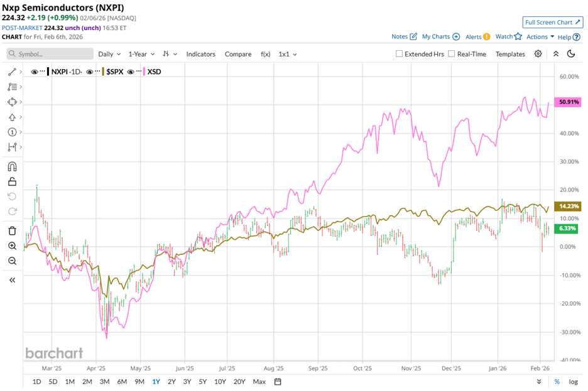Delete all drawings with the trash icon
Viewport: 588px width, 391px height.
pyautogui.click(x=12, y=230)
